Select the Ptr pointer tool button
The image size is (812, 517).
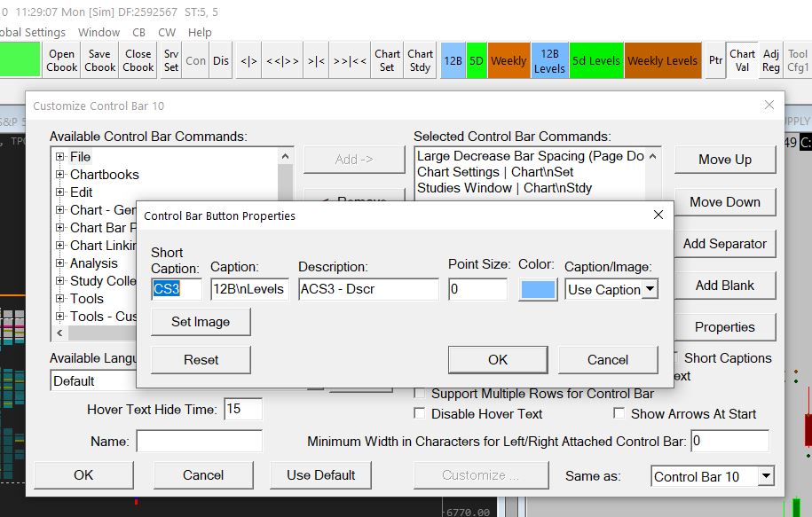(715, 60)
